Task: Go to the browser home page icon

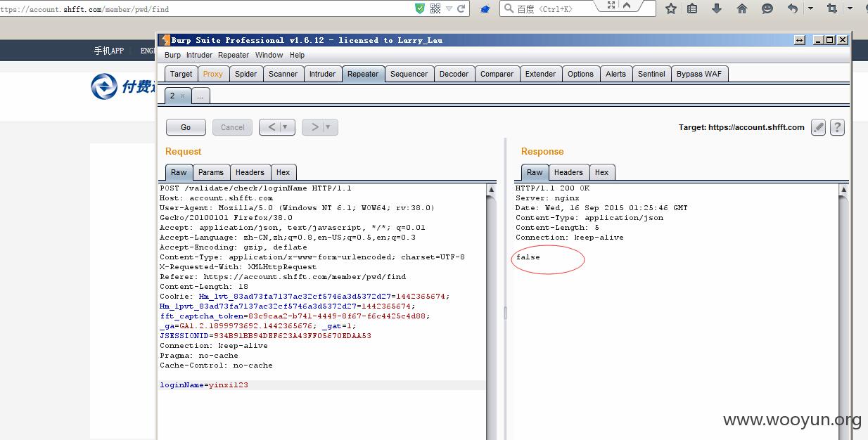Action: [x=742, y=8]
